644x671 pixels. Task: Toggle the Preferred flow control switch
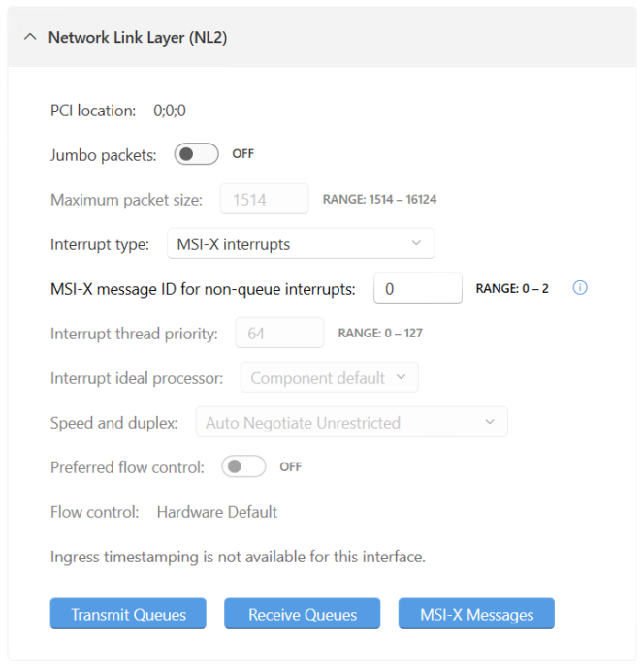243,466
